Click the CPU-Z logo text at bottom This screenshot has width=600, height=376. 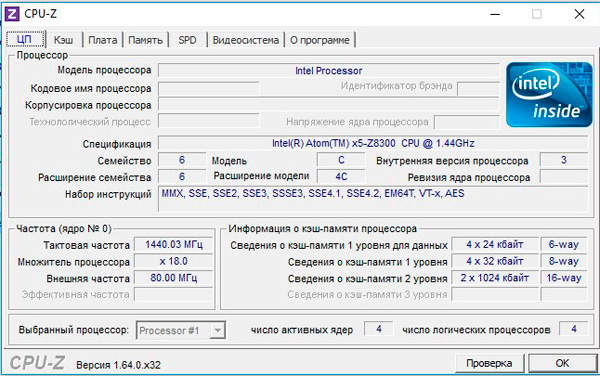[x=37, y=363]
